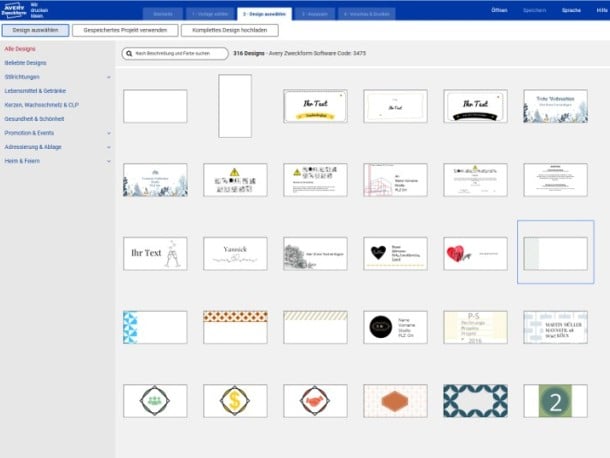
Task: Select the Ihr Text yellow banner design
Action: tap(316, 106)
